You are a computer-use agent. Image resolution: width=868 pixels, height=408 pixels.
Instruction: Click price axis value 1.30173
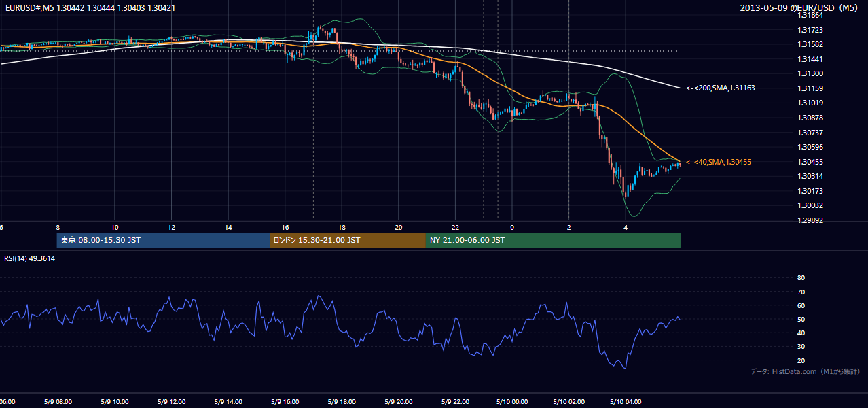[x=811, y=191]
